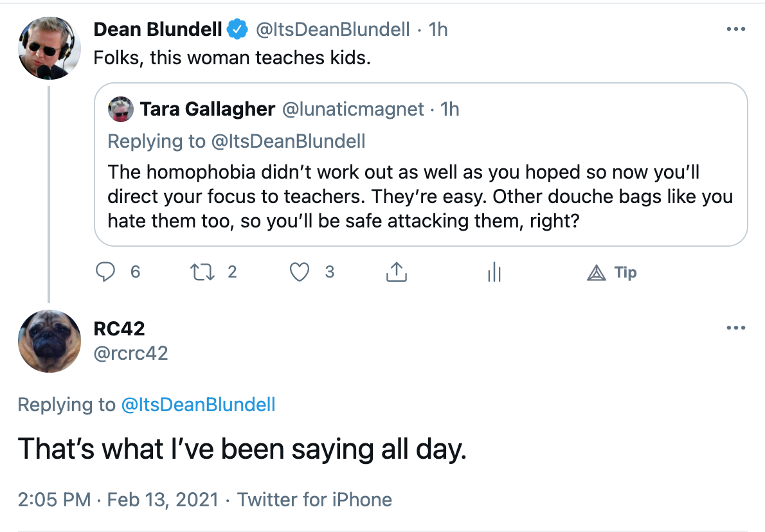Click the RC42 display name

point(119,329)
